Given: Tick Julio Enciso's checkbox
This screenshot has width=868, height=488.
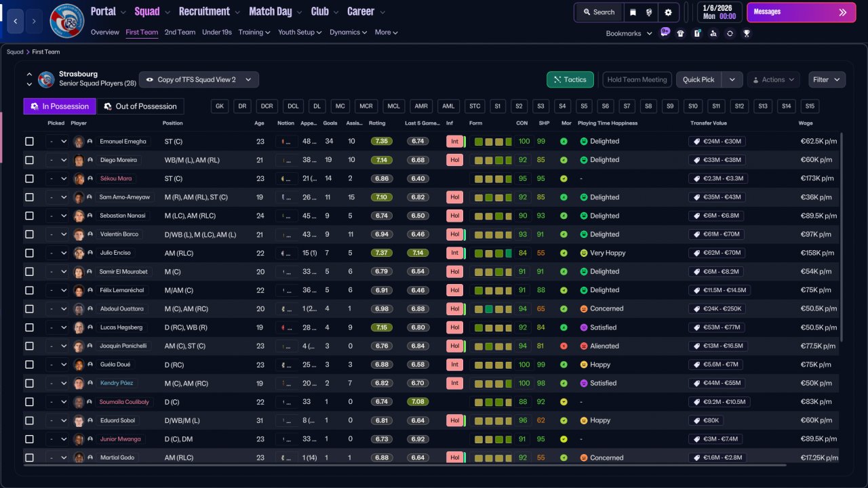Looking at the screenshot, I should [29, 253].
